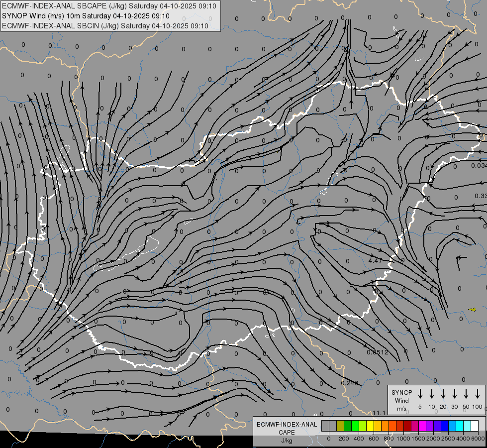Click the 400 tick on CAPE scale
487x448 pixels.
click(359, 439)
